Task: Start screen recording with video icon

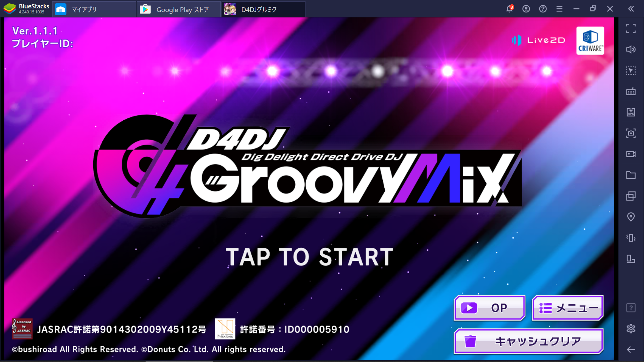Action: point(631,154)
